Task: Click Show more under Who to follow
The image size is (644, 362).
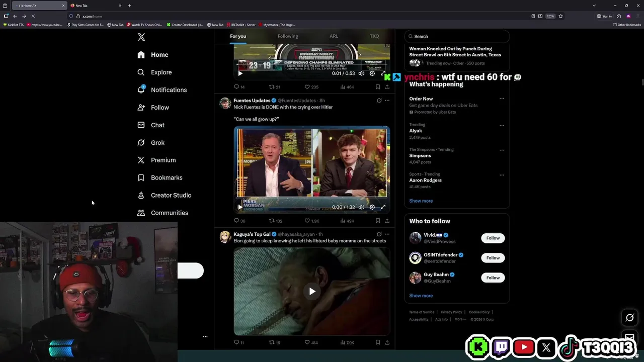Action: pyautogui.click(x=421, y=296)
